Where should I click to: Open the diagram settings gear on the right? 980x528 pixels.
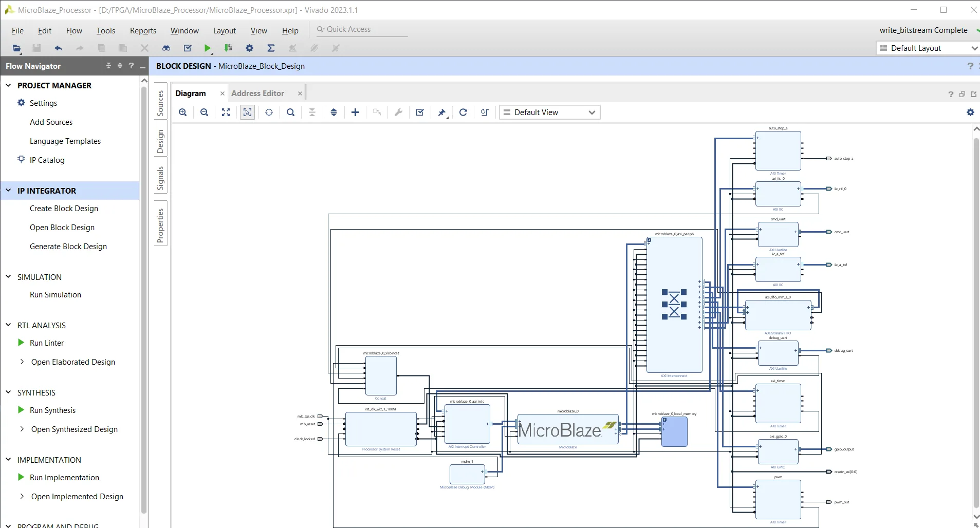pos(970,112)
